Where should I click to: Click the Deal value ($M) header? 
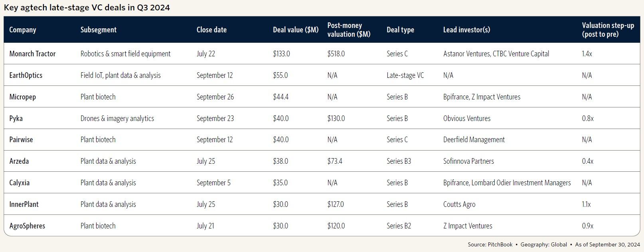(296, 30)
